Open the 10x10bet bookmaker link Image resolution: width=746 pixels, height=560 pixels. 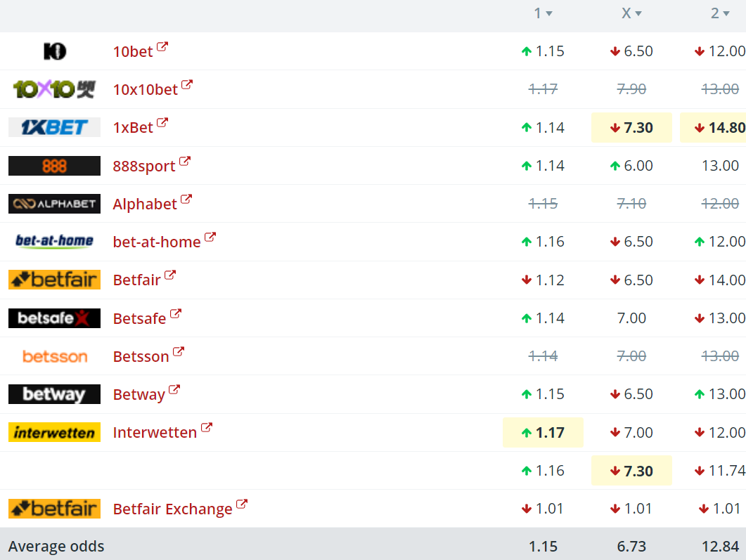[145, 90]
